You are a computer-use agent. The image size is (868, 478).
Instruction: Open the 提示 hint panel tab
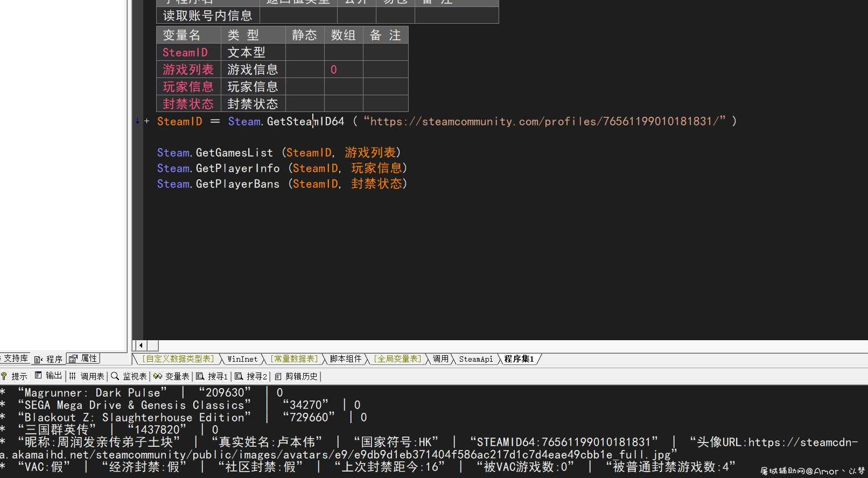[15, 376]
